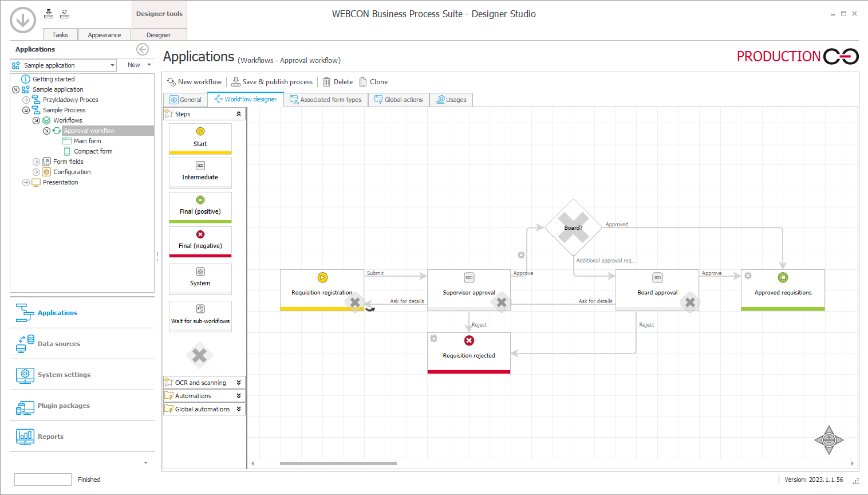
Task: Click the New workflow button
Action: tap(194, 82)
